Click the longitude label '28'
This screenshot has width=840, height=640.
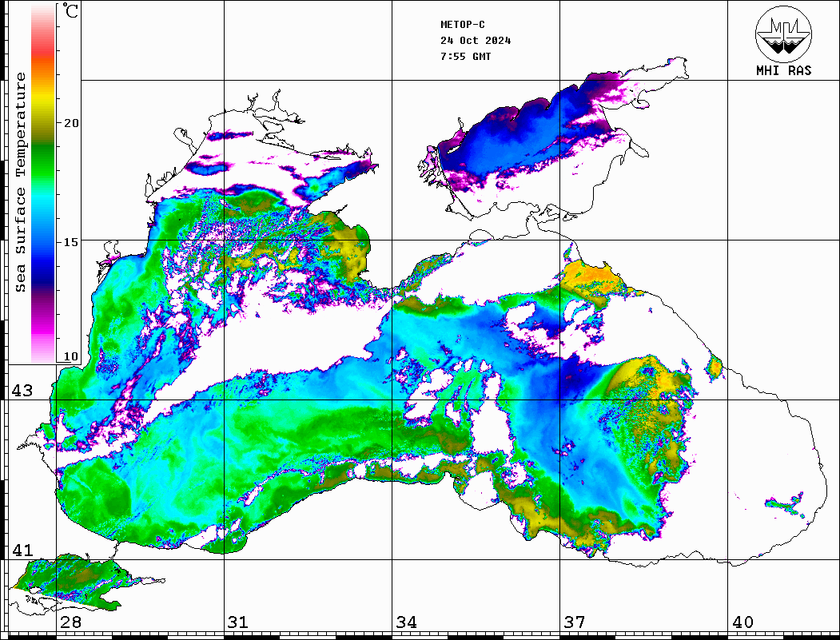pos(70,622)
